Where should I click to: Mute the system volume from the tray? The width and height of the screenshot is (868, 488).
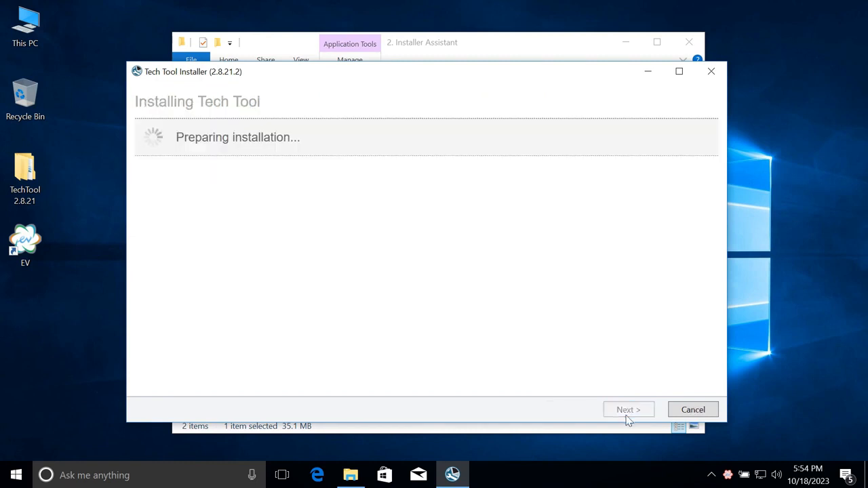[777, 474]
